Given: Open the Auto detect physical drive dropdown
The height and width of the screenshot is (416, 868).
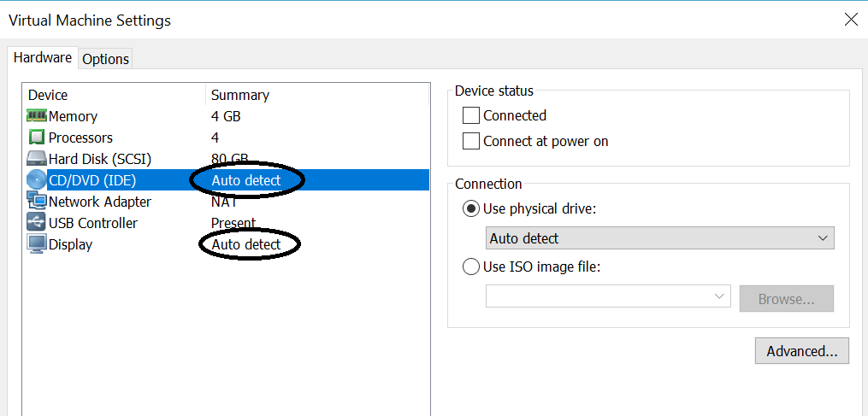Looking at the screenshot, I should pos(659,238).
